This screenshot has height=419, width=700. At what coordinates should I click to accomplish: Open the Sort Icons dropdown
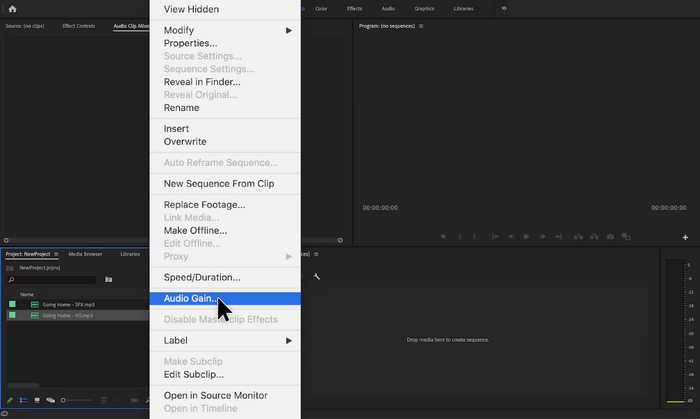[107, 400]
